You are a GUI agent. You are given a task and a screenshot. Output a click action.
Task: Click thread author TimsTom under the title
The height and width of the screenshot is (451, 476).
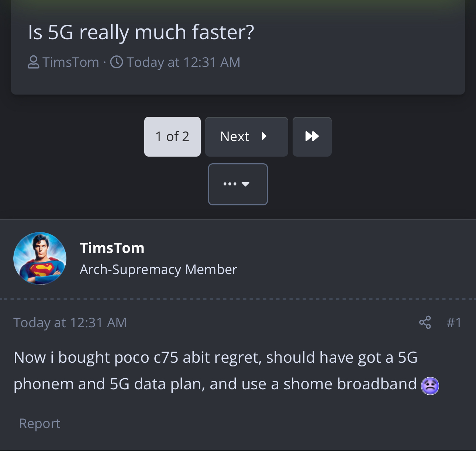(x=70, y=62)
